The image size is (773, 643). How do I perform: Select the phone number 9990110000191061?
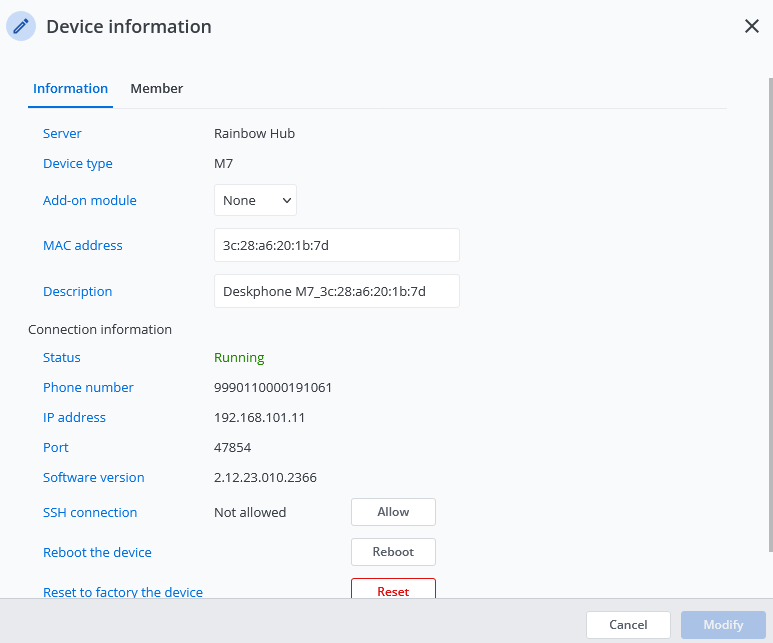point(273,387)
